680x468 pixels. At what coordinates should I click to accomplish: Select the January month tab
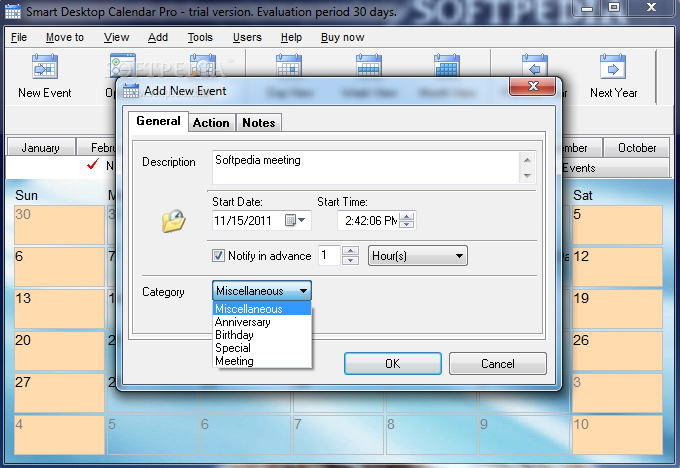coord(41,147)
